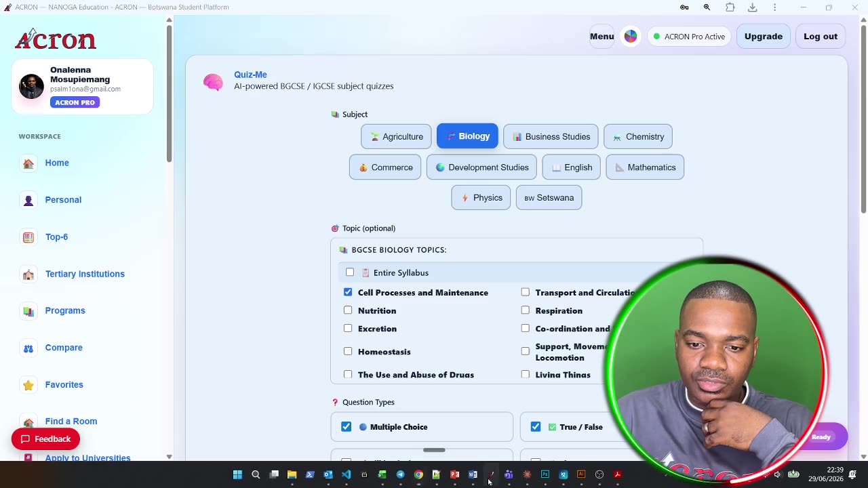Select the Chemistry subject
This screenshot has height=488, width=868.
tap(638, 136)
